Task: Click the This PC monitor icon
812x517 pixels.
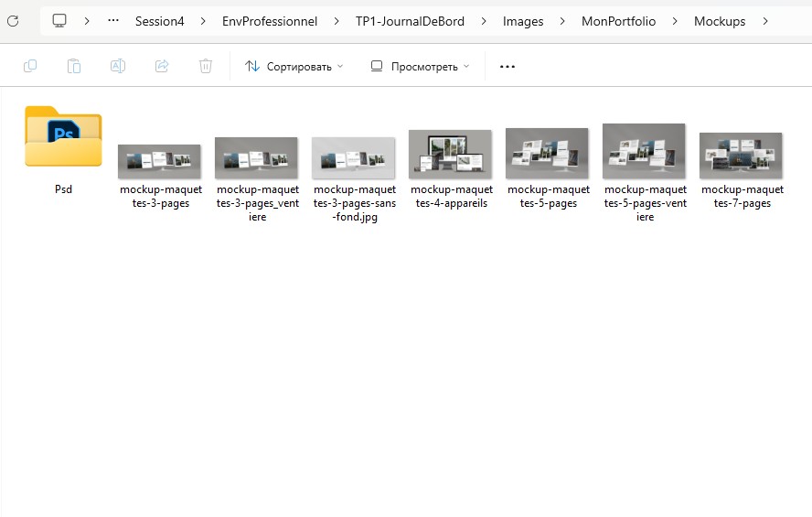Action: (59, 20)
